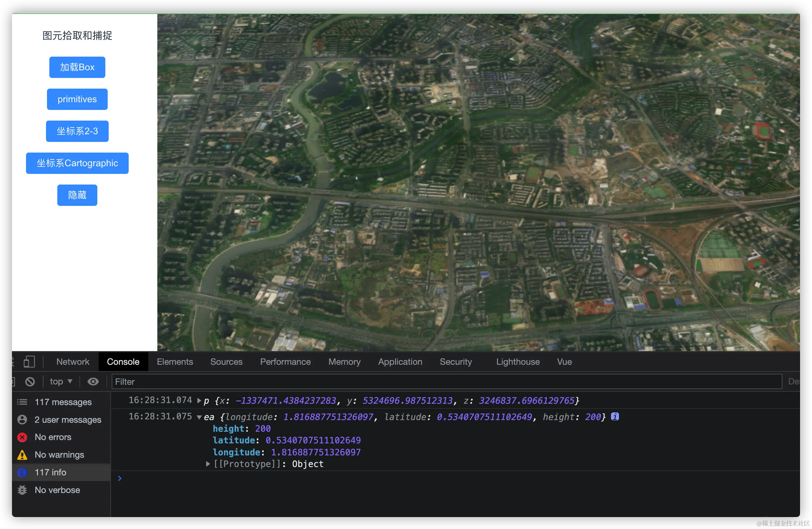The height and width of the screenshot is (529, 812).
Task: Select the No errors filter
Action: tap(53, 437)
